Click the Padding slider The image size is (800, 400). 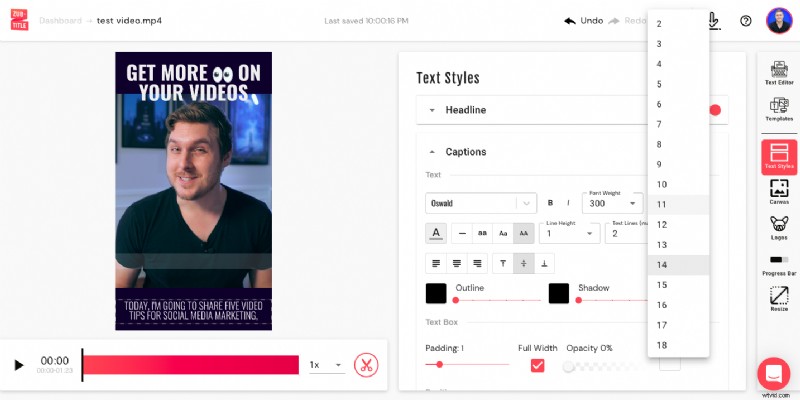(x=467, y=364)
